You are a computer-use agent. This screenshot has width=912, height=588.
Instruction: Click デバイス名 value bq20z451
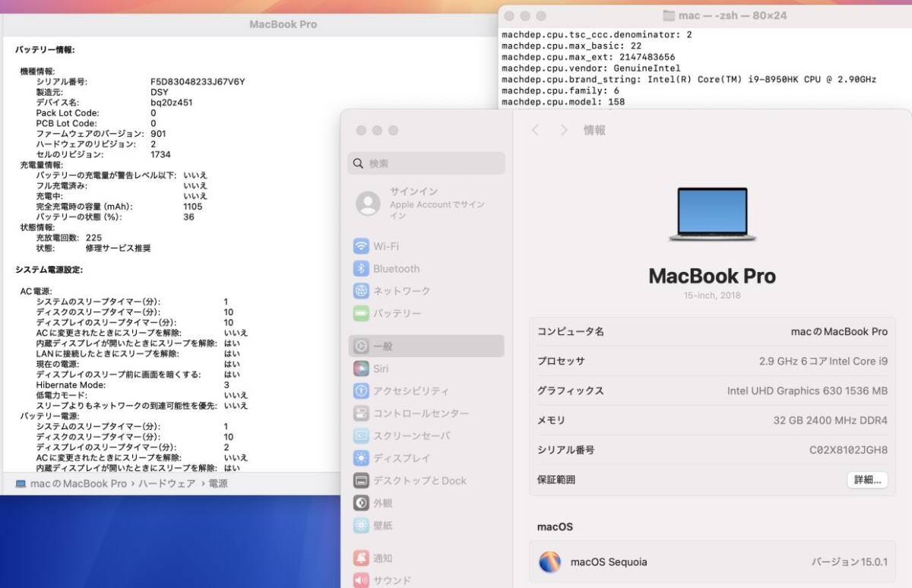[171, 103]
